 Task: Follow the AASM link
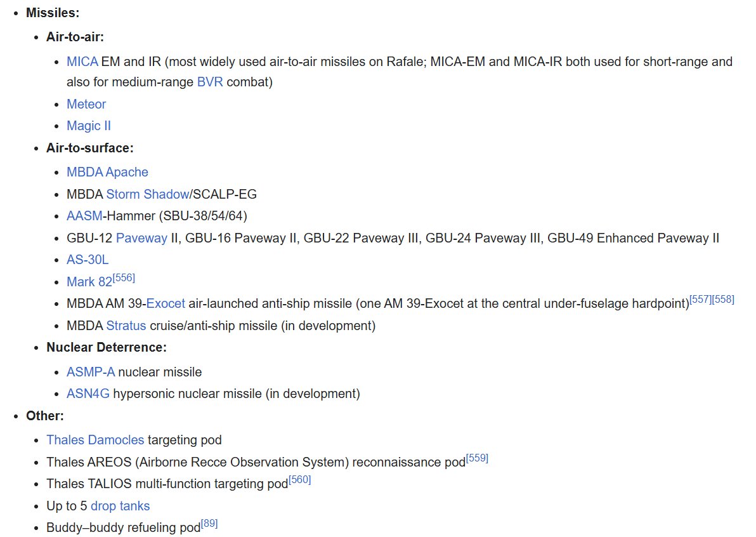point(84,216)
